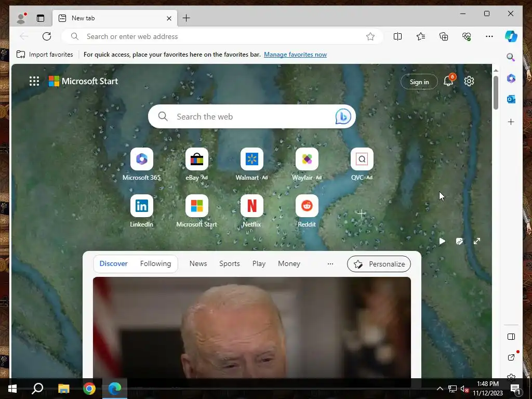
Task: Click the muted volume tray icon
Action: (464, 389)
